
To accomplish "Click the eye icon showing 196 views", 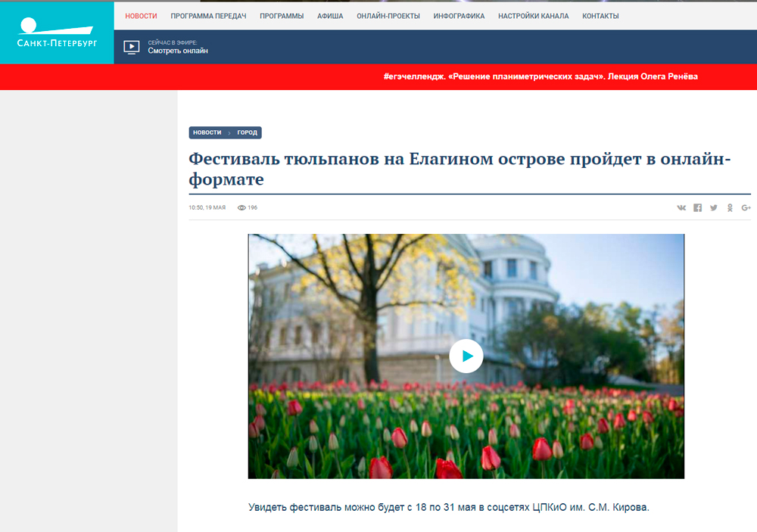I will tap(241, 207).
